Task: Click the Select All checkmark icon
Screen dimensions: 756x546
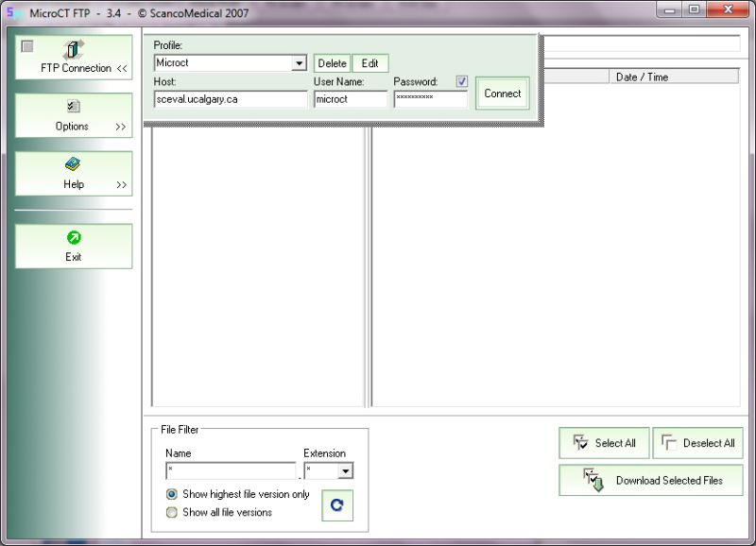Action: click(x=580, y=442)
